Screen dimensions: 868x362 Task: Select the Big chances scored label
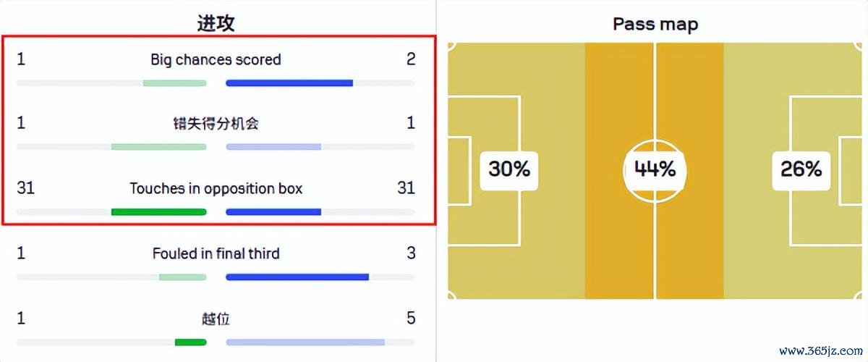pyautogui.click(x=216, y=59)
